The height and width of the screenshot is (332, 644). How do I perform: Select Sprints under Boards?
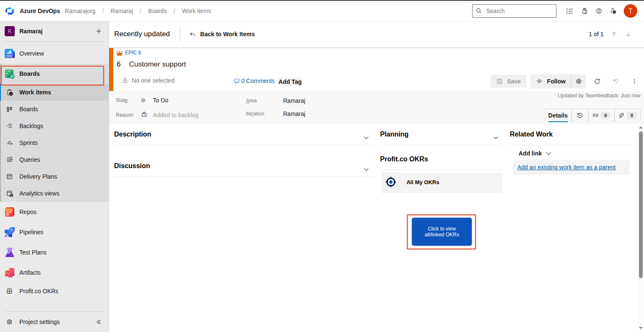[54, 143]
